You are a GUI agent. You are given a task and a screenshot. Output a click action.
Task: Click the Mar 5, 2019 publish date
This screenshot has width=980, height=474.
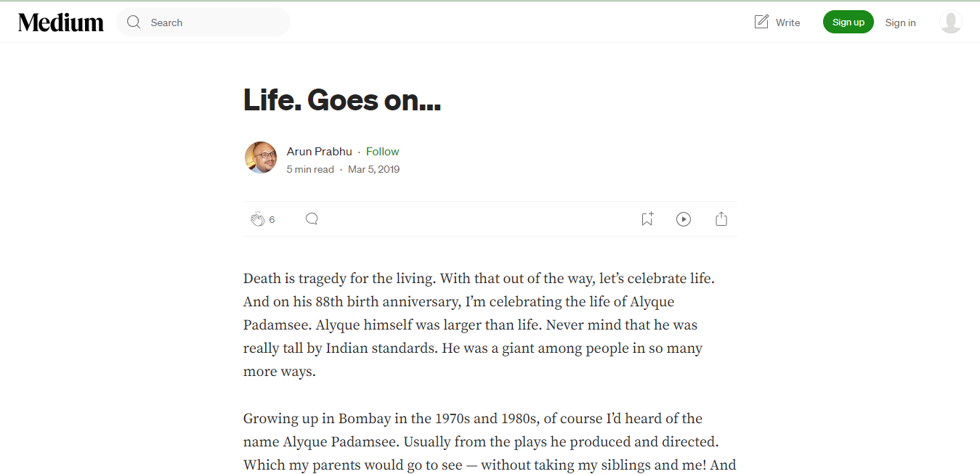[x=373, y=169]
